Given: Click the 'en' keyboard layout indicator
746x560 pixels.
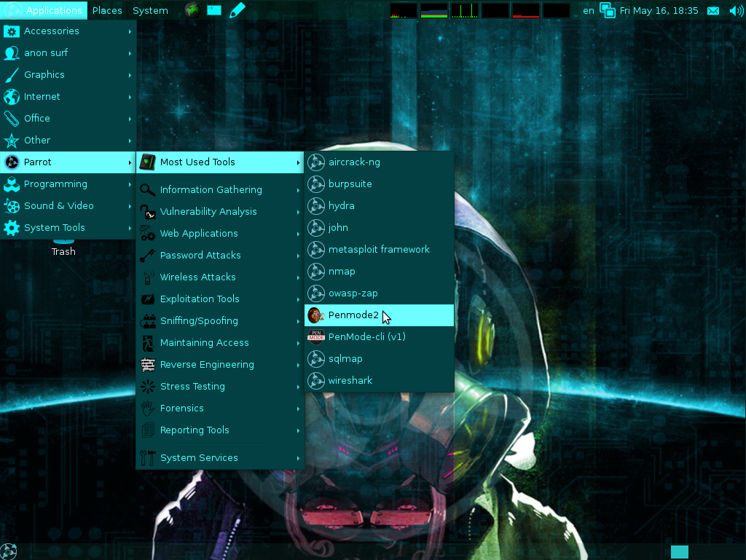Looking at the screenshot, I should point(589,10).
